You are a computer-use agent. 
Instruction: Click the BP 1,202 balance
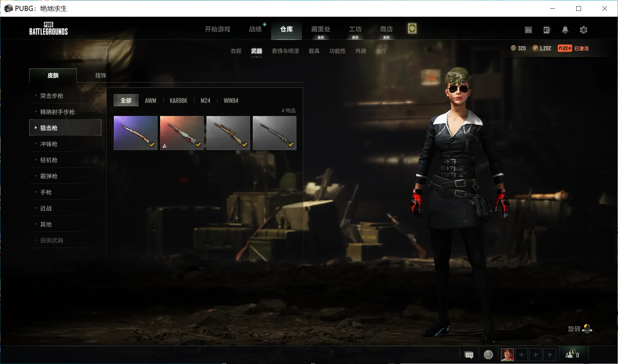[x=542, y=48]
